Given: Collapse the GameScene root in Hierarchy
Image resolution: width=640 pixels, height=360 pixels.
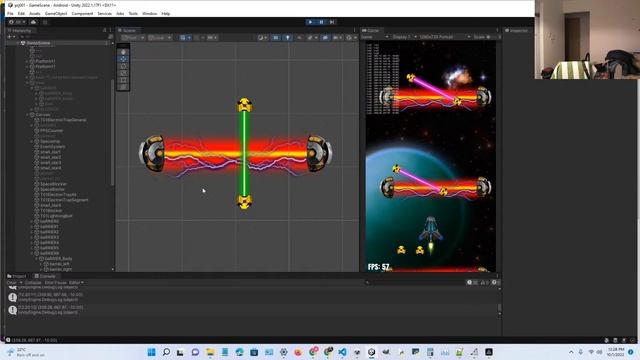Looking at the screenshot, I should [18, 43].
